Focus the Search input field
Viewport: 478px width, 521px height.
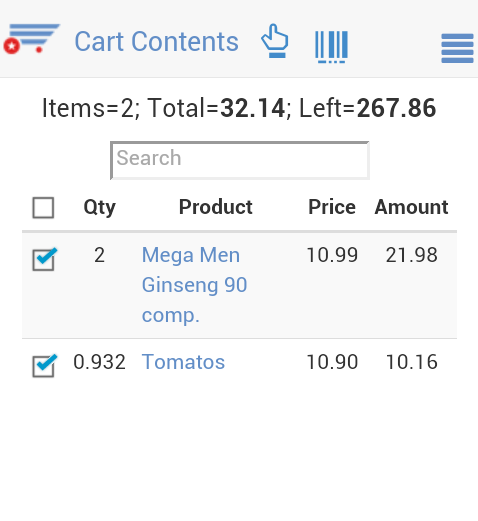pyautogui.click(x=240, y=161)
